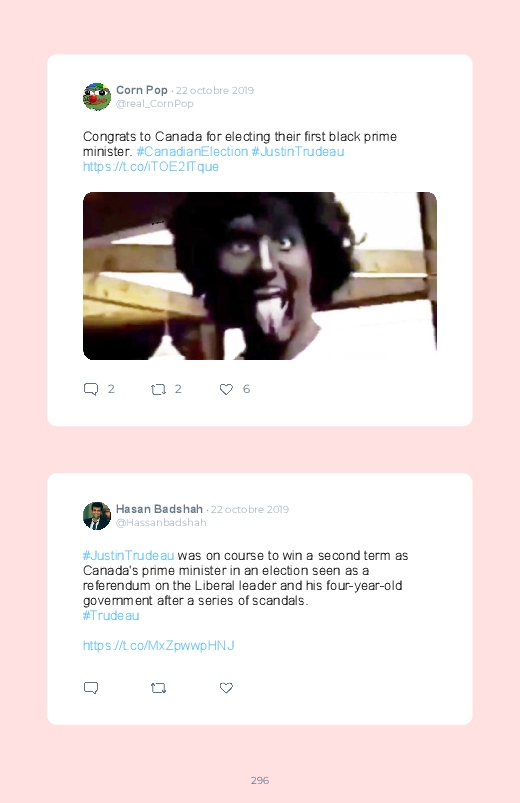This screenshot has width=520, height=803.
Task: Click the @Hassanbadshah handle
Action: pos(161,522)
